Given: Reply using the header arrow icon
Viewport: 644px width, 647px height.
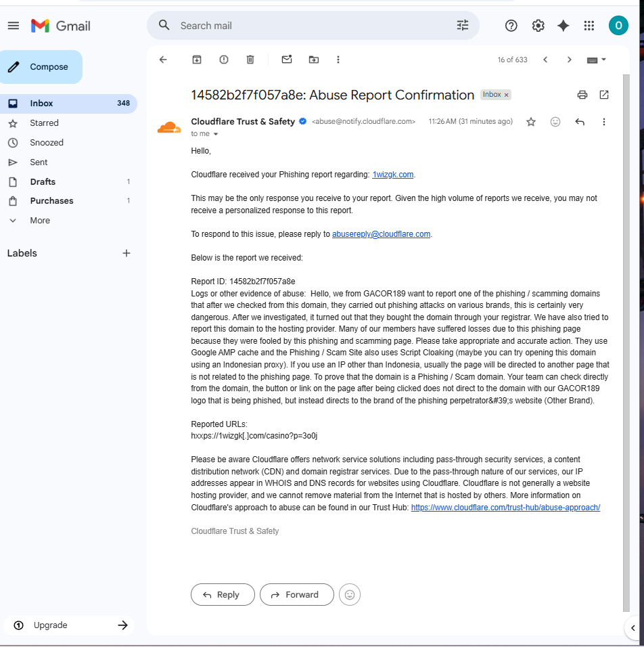Looking at the screenshot, I should 580,122.
